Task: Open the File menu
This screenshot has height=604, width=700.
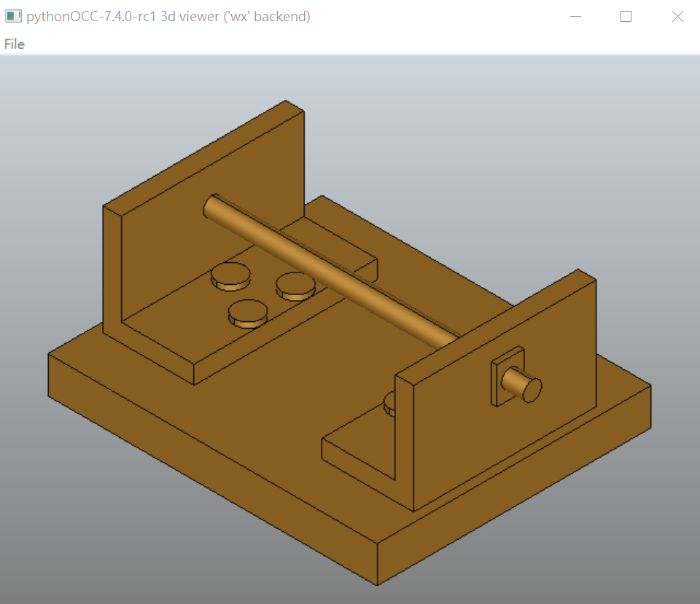Action: click(15, 44)
